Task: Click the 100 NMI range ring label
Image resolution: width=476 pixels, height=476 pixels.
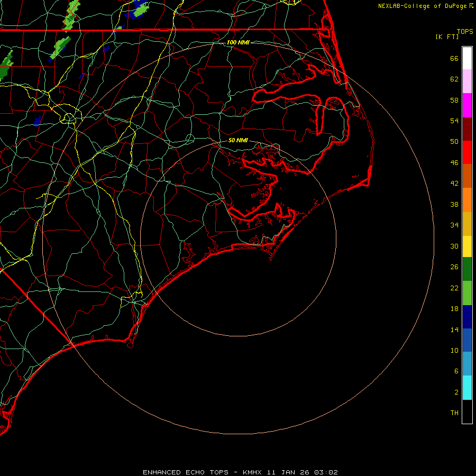Action: tap(238, 42)
